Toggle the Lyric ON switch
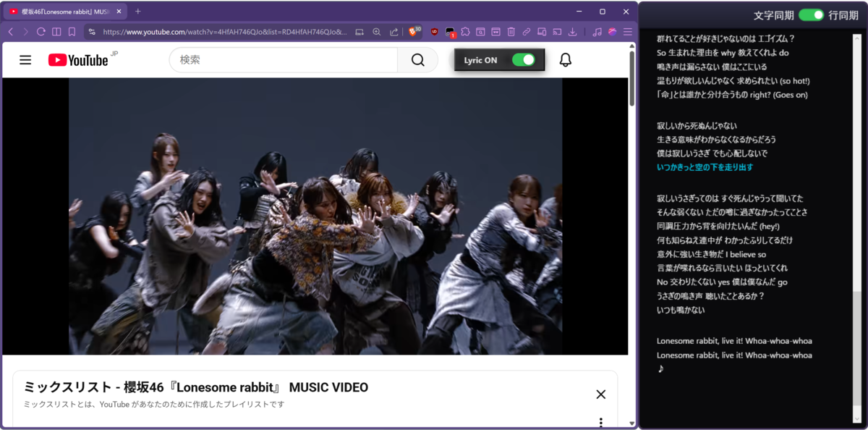The height and width of the screenshot is (430, 868). 524,60
